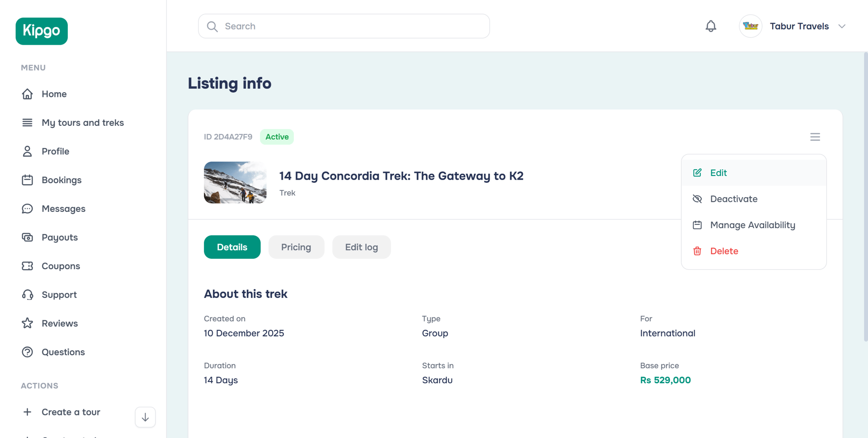
Task: Select Edit from the listing menu
Action: 718,173
